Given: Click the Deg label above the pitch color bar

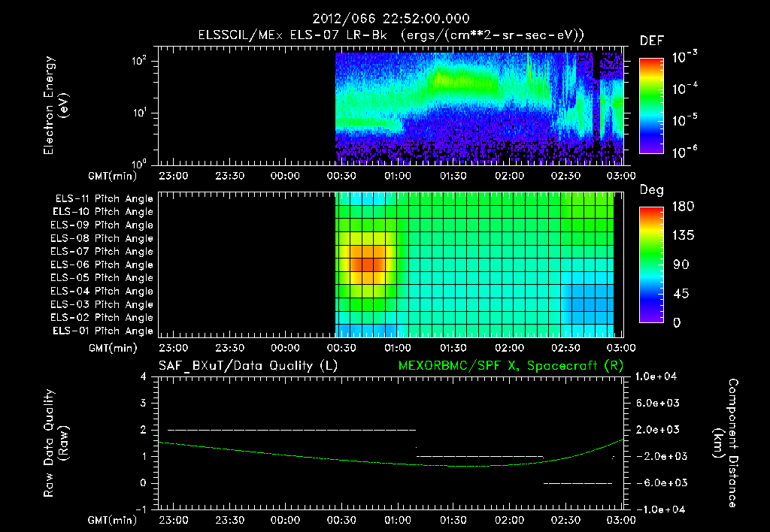Looking at the screenshot, I should (x=652, y=190).
